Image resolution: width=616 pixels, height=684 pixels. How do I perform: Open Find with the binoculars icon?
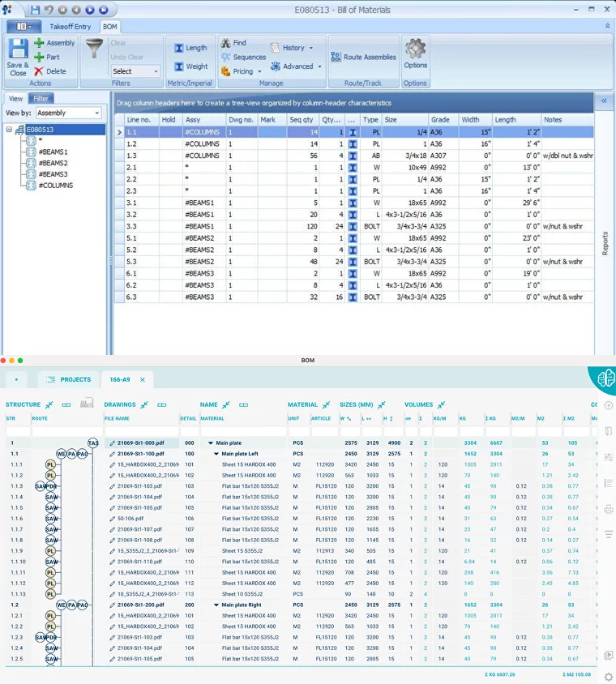point(225,43)
